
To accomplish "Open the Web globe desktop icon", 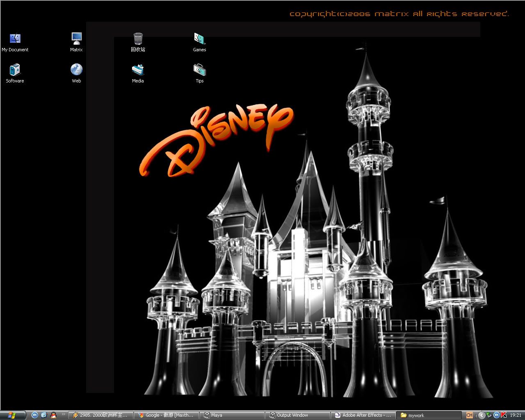I will point(76,74).
